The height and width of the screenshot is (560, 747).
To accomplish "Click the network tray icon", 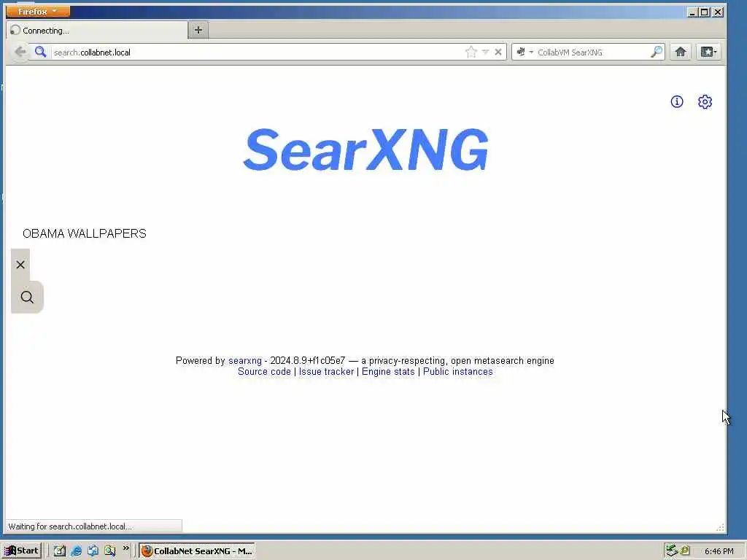I will coord(672,551).
